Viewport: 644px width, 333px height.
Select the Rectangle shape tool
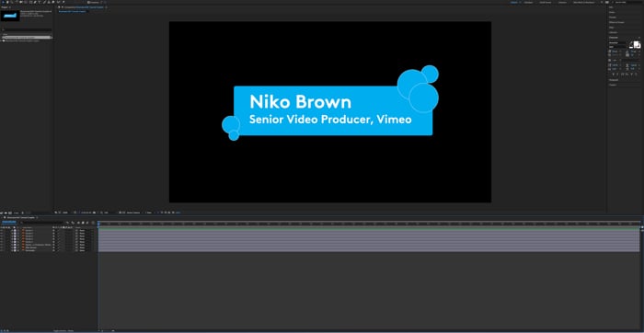point(30,2)
